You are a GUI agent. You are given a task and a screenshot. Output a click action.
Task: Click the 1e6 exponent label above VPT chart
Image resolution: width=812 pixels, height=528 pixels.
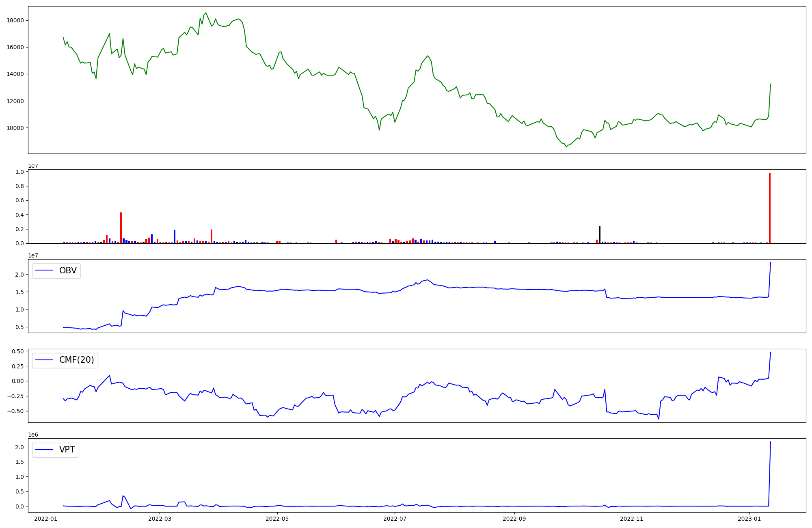pos(33,435)
